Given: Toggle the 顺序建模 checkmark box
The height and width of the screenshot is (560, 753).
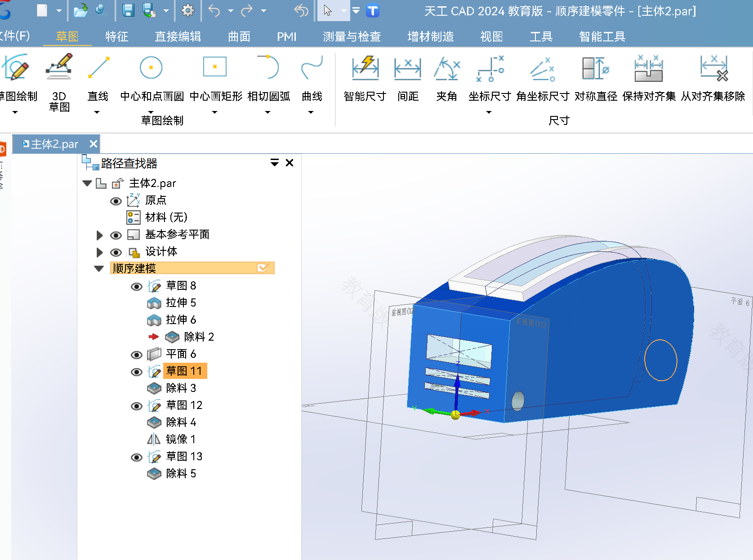Looking at the screenshot, I should click(263, 268).
